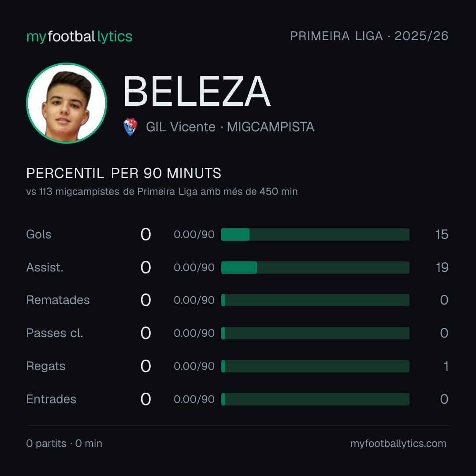The width and height of the screenshot is (476, 476).
Task: Click the Rematades percentile bar
Action: (x=315, y=300)
